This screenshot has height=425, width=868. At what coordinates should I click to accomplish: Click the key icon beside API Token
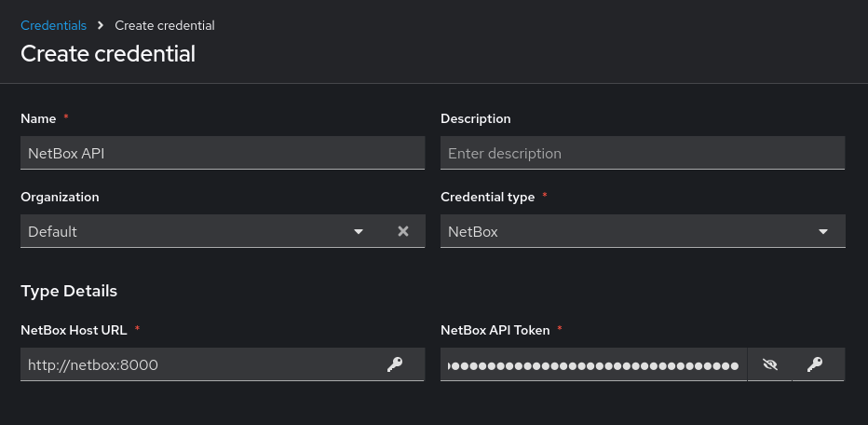click(814, 364)
